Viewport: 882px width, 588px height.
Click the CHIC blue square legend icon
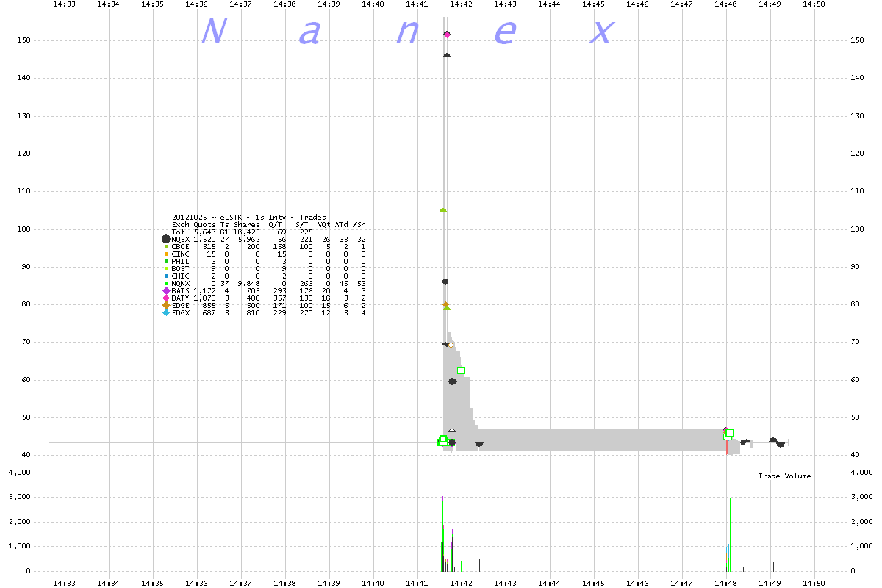[166, 276]
